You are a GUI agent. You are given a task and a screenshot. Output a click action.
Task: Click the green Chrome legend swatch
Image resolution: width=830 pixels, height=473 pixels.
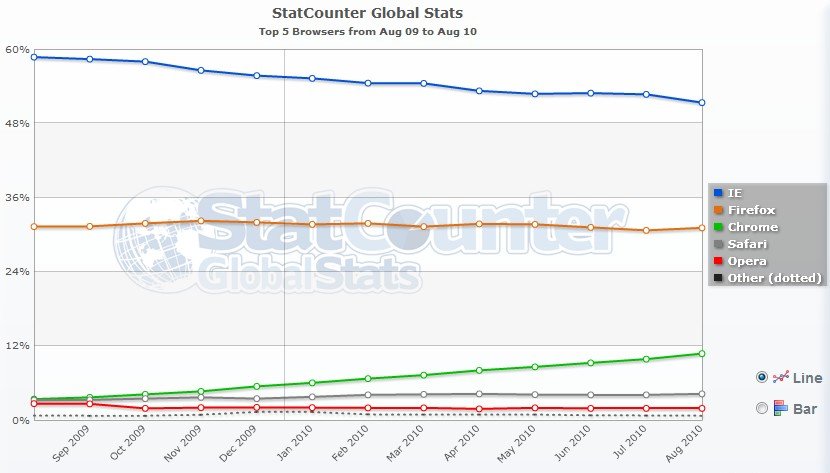click(x=716, y=227)
